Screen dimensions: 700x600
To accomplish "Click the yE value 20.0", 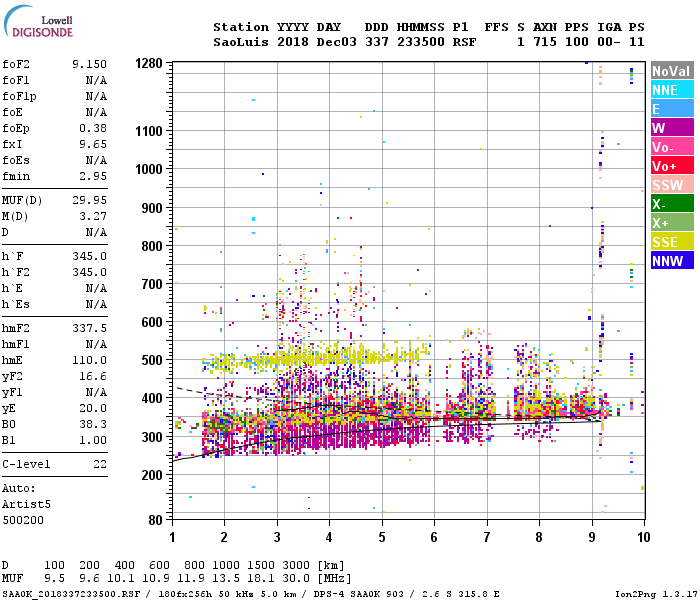I will pos(93,408).
